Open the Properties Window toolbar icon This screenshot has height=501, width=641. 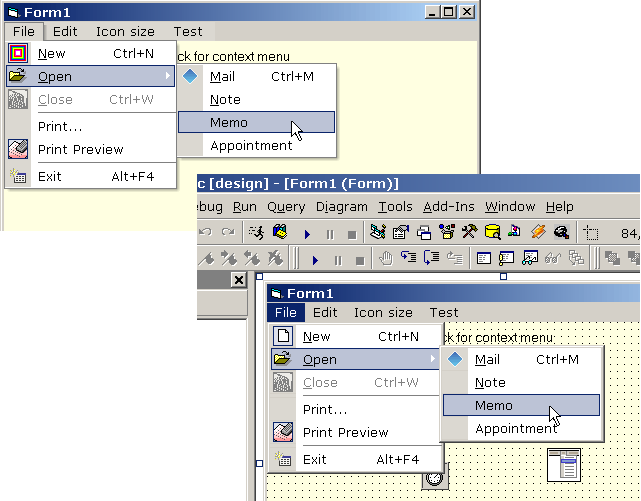pyautogui.click(x=401, y=233)
